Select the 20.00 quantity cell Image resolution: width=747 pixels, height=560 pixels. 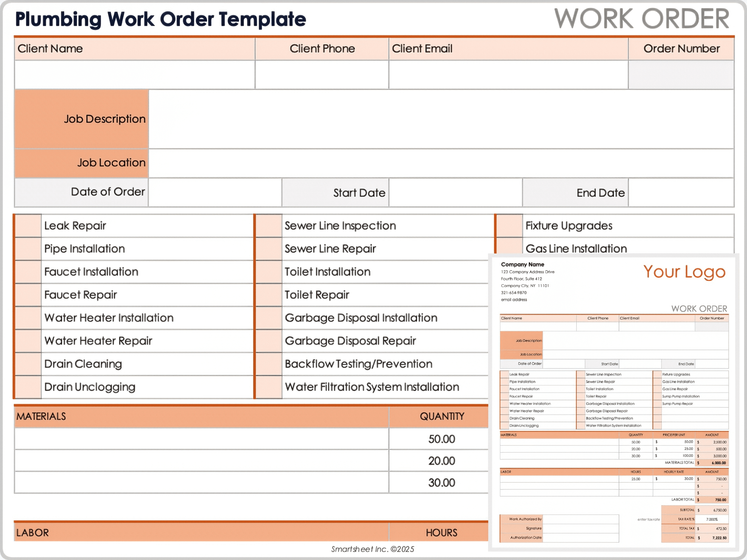tap(439, 461)
